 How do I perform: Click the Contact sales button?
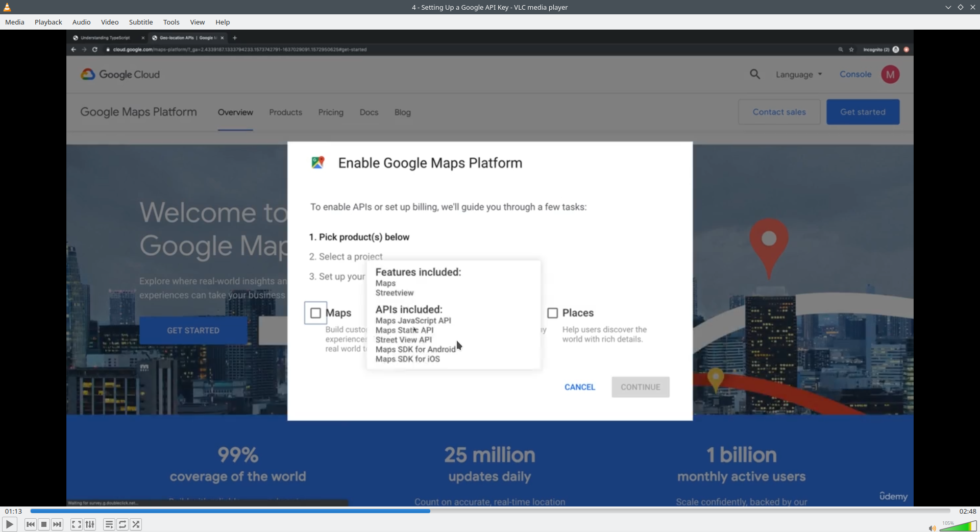[x=779, y=112]
